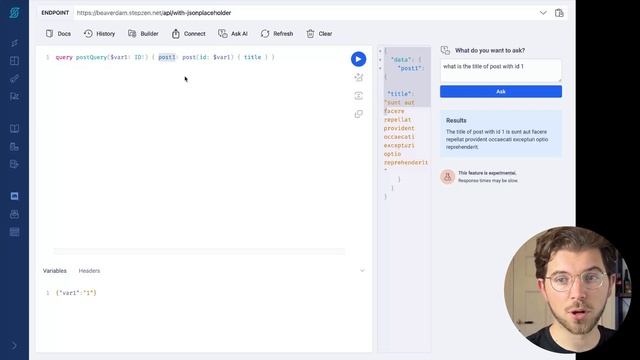
Task: Click the 'query' keyword in the editor
Action: click(x=64, y=57)
